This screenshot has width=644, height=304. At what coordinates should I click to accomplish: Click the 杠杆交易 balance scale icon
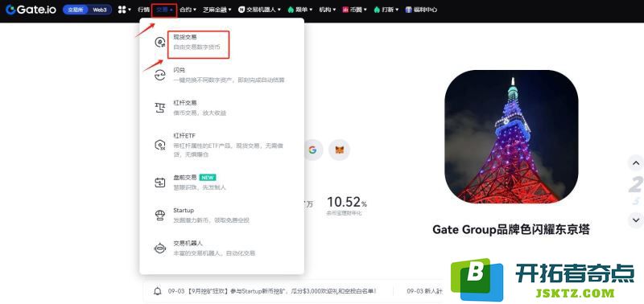point(159,108)
